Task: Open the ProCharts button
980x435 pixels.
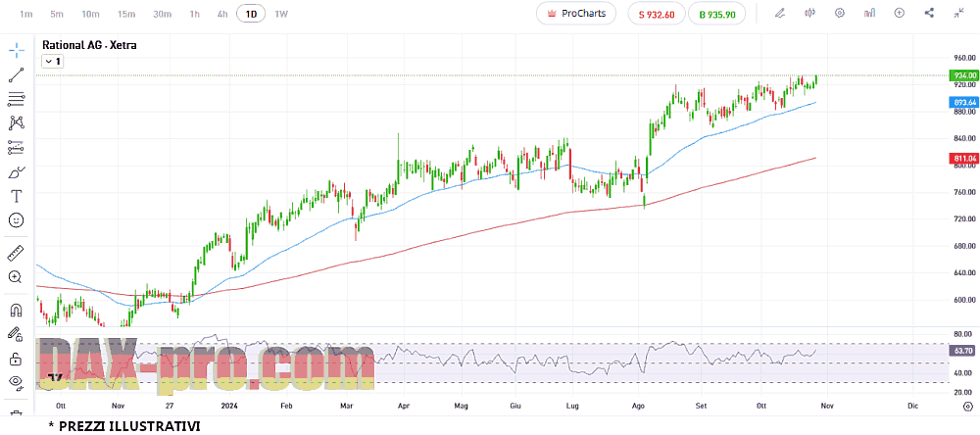Action: (x=576, y=13)
